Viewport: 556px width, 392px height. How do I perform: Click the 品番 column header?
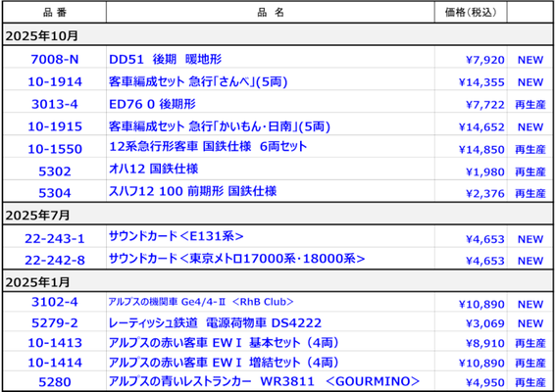(x=55, y=13)
